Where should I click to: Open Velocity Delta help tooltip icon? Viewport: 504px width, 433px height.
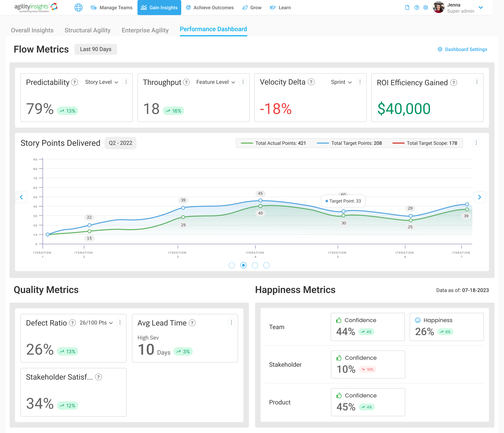pyautogui.click(x=311, y=82)
